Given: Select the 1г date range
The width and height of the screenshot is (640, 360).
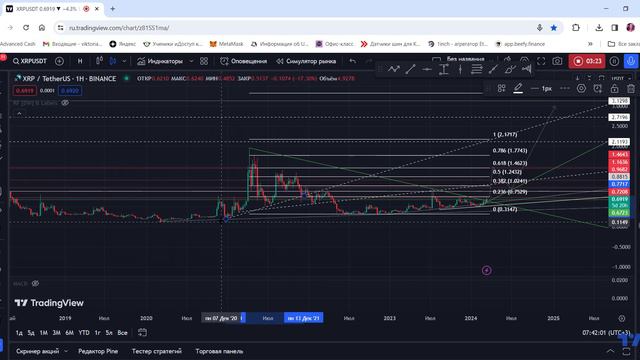Looking at the screenshot, I should click(97, 333).
